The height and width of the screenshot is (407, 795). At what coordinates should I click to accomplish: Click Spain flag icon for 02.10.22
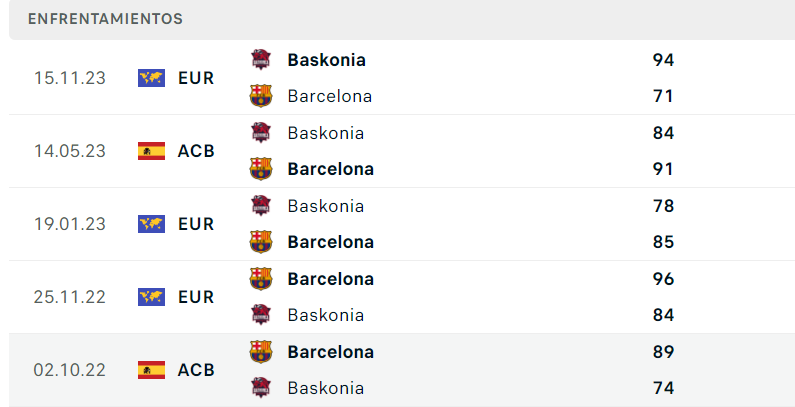(x=151, y=370)
